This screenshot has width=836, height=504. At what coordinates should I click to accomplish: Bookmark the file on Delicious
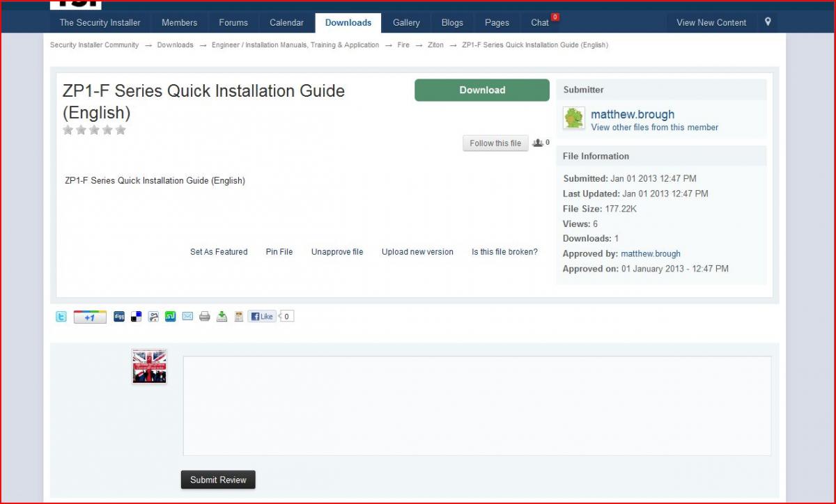(x=137, y=317)
